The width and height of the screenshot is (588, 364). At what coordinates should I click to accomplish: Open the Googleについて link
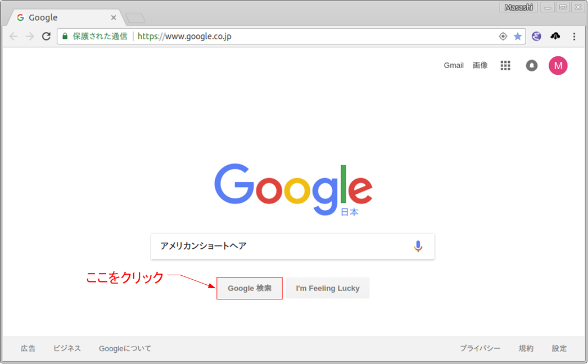(x=125, y=348)
